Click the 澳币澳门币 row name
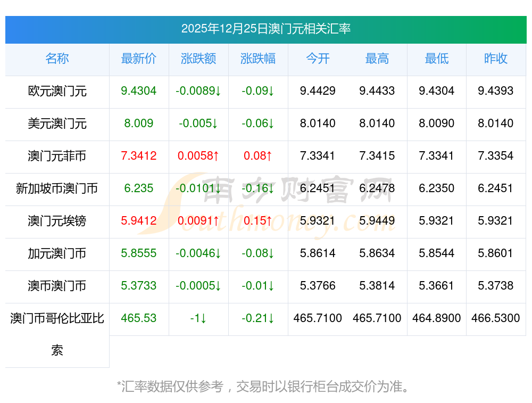Screen dimensions: 532x403 57,286
